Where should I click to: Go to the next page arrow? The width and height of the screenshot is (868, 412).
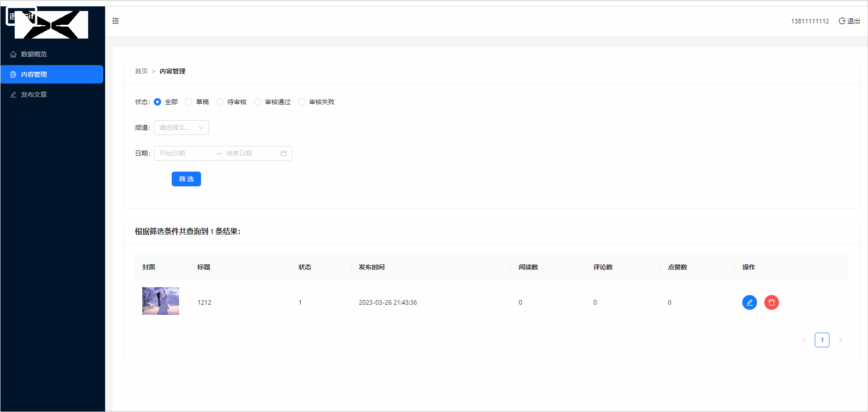840,340
